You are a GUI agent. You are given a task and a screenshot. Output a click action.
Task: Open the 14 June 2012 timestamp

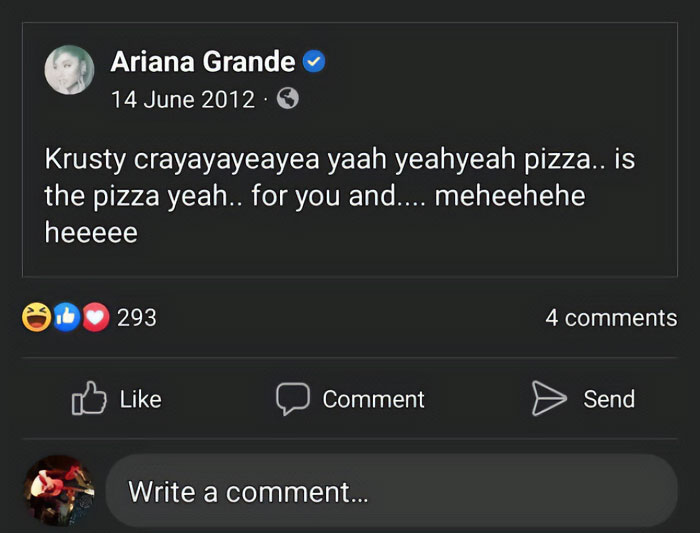[x=182, y=99]
